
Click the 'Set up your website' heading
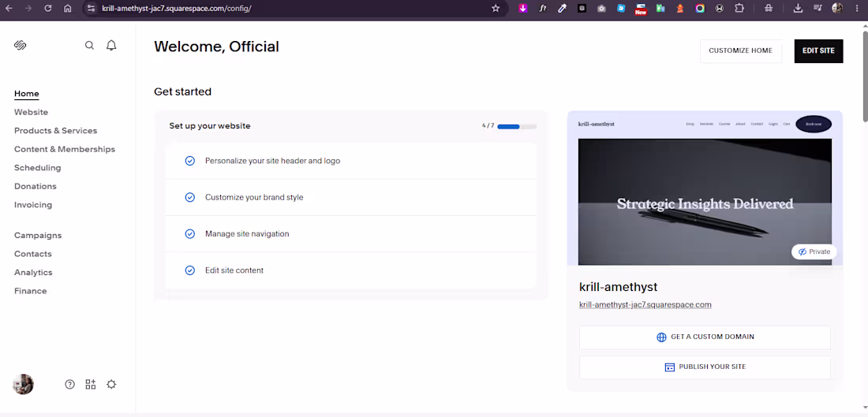click(210, 126)
